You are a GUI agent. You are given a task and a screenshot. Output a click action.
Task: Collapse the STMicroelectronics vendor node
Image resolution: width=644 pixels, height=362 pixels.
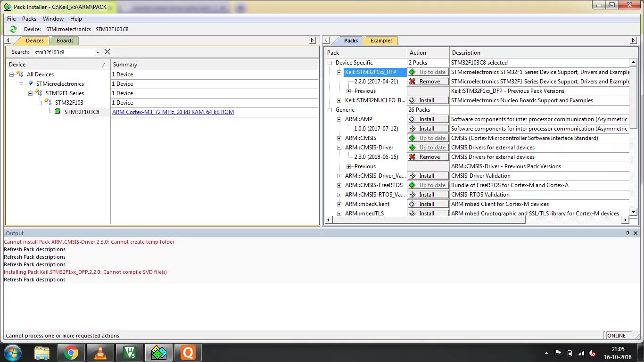(x=21, y=84)
